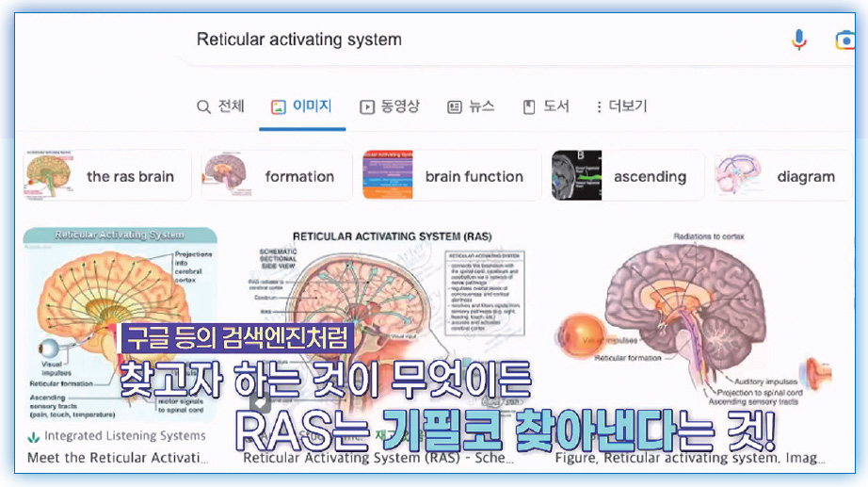Viewport: 868px width, 487px height.
Task: Click the 도서 book icon
Action: pos(529,107)
